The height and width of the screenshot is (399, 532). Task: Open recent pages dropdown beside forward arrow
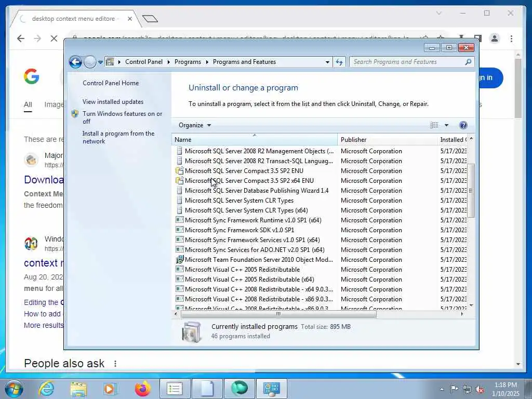pos(100,62)
